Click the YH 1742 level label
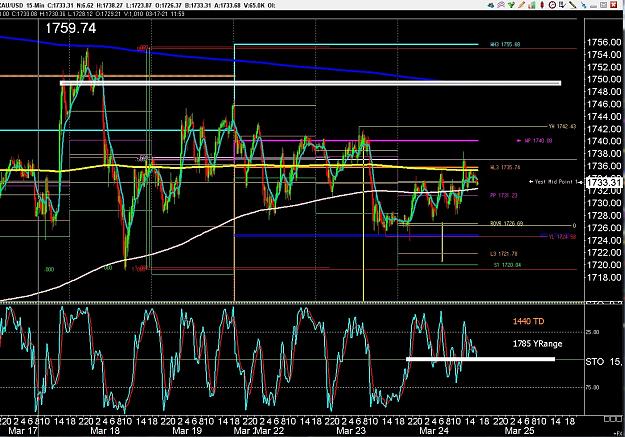Viewport: 625px width, 437px height. click(562, 126)
